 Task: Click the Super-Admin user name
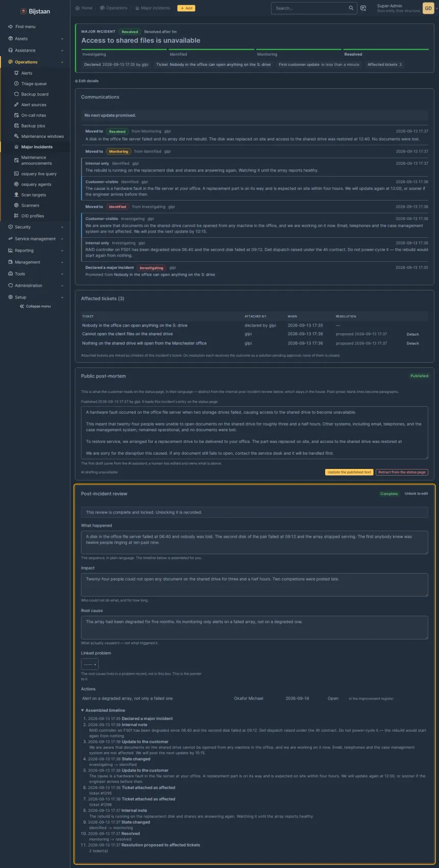point(389,6)
